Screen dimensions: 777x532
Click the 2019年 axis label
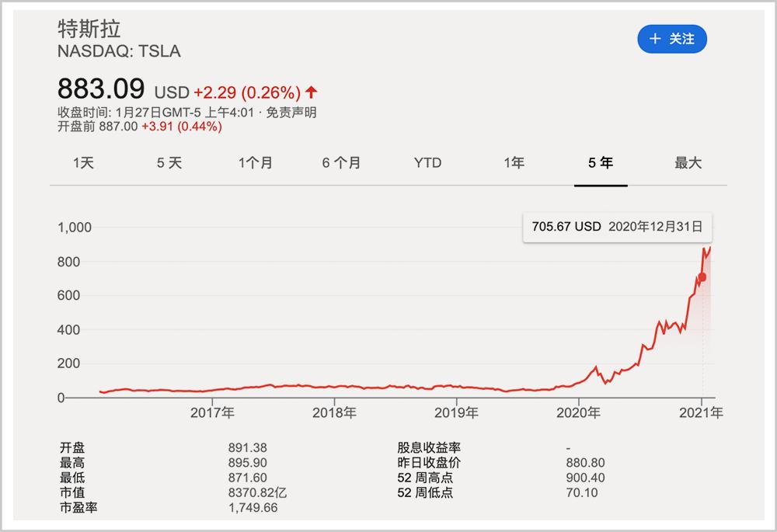(457, 413)
